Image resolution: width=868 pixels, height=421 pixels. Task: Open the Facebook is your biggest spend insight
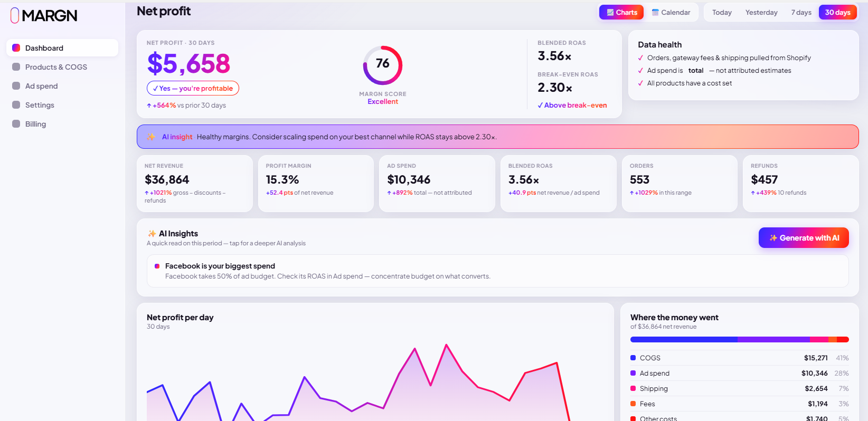coord(497,271)
